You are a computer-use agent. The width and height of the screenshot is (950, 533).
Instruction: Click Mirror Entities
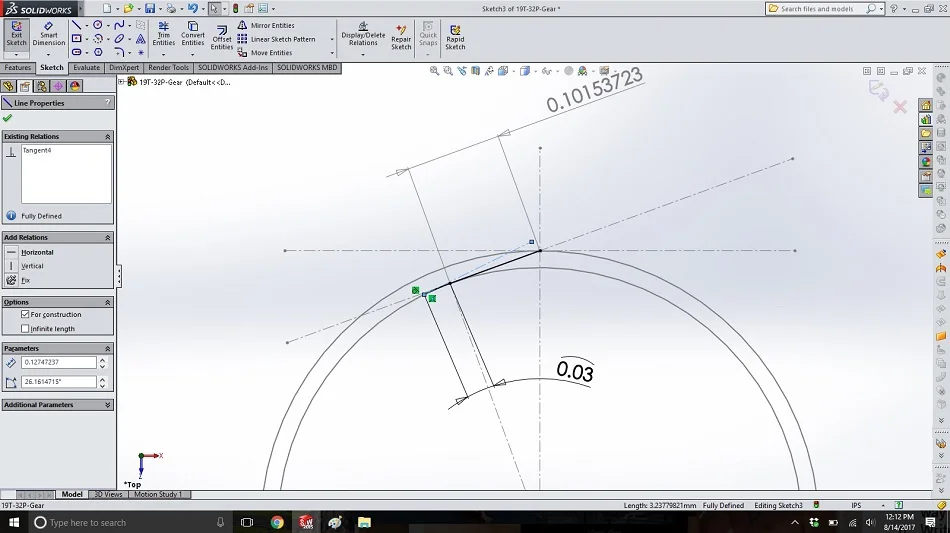click(265, 25)
